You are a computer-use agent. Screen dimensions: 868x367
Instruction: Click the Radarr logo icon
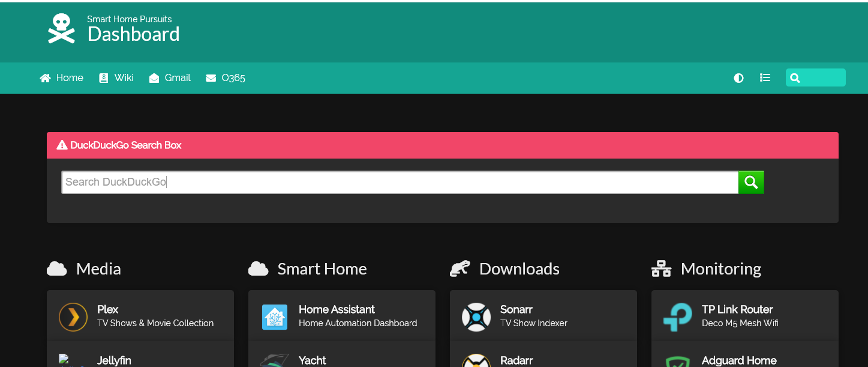pyautogui.click(x=476, y=360)
